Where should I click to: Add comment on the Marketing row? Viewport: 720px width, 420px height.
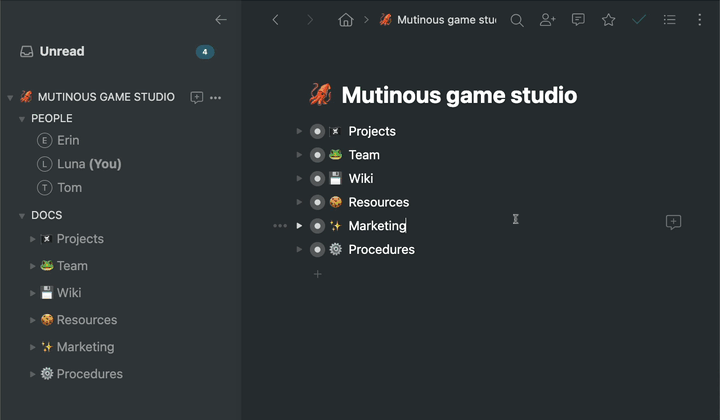[673, 222]
